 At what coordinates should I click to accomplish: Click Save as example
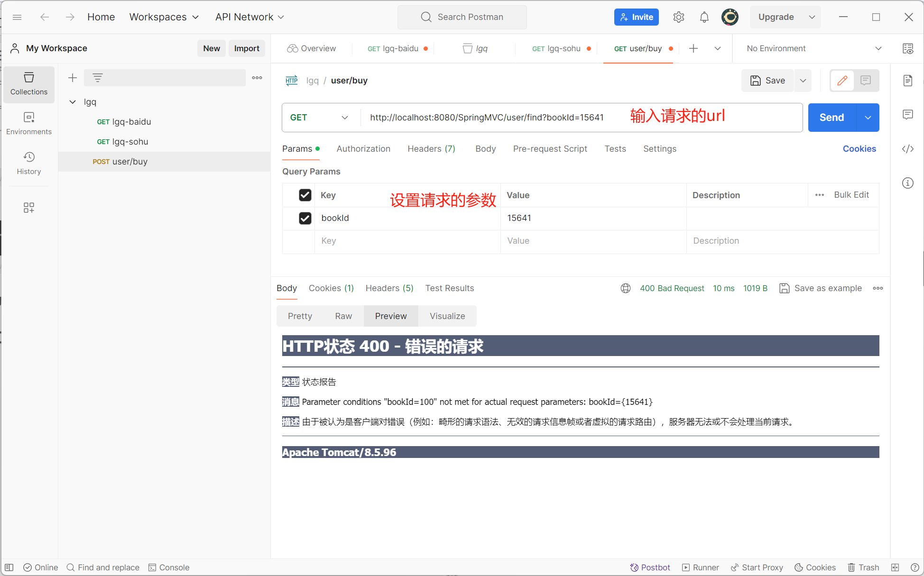pos(821,288)
